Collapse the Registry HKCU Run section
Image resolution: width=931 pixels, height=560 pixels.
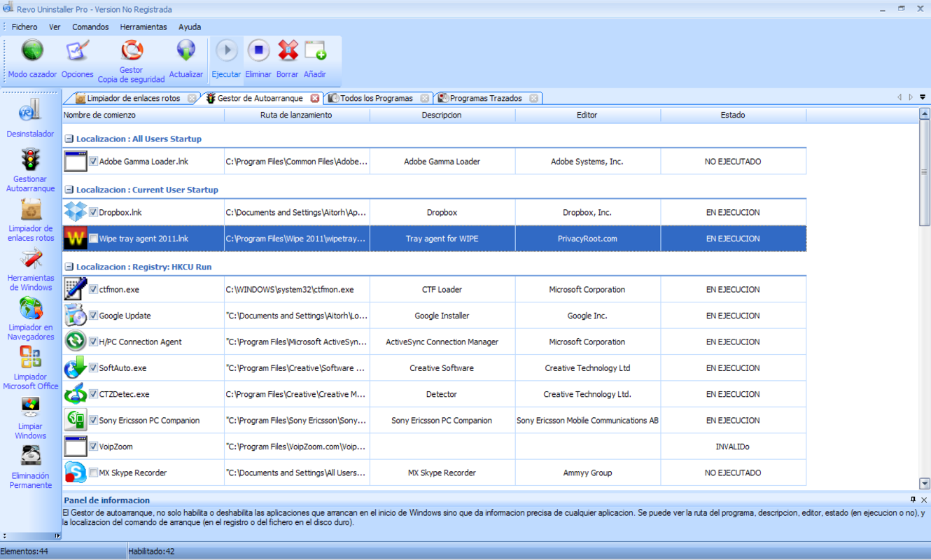(x=68, y=267)
